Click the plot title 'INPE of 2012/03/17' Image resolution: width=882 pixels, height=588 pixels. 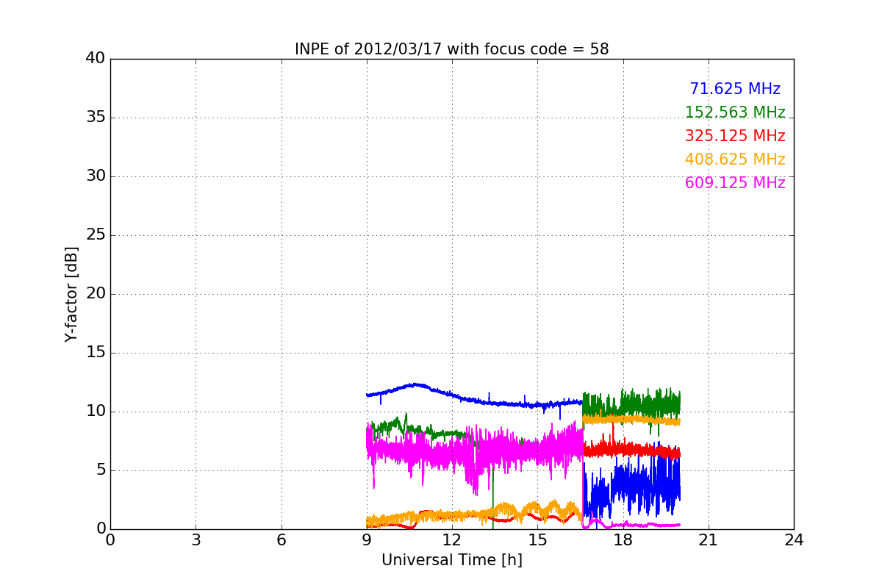coord(452,49)
